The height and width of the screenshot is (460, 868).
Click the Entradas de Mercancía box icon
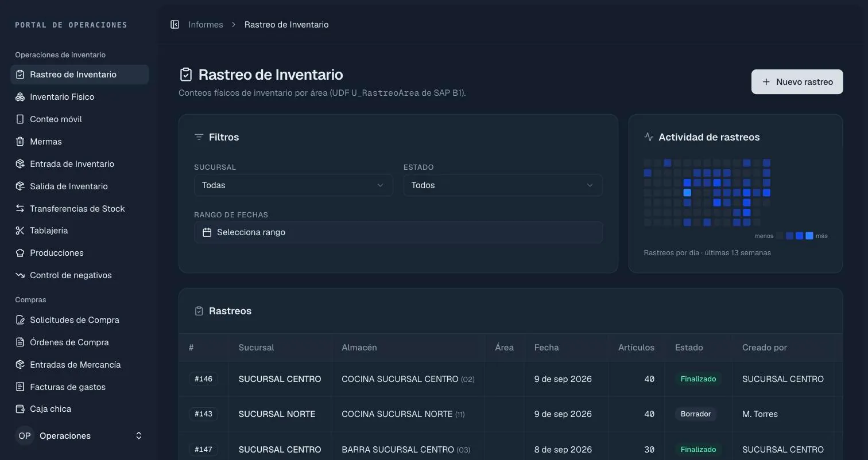(20, 365)
